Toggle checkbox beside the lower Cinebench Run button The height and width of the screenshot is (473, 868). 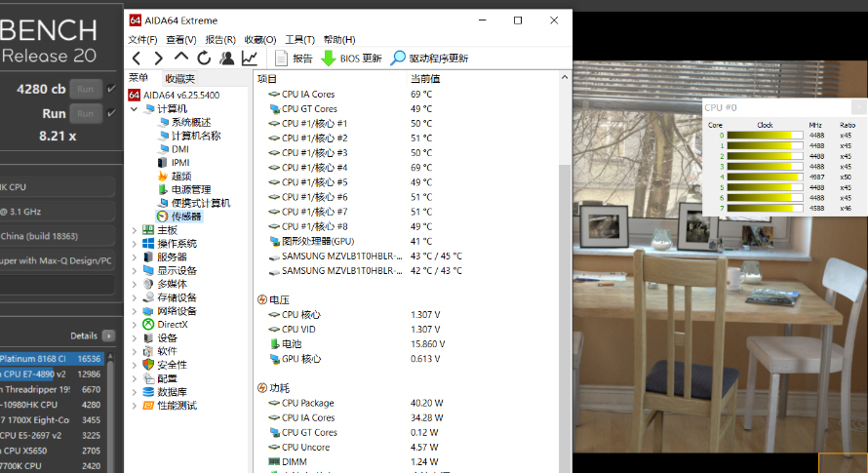pyautogui.click(x=111, y=113)
